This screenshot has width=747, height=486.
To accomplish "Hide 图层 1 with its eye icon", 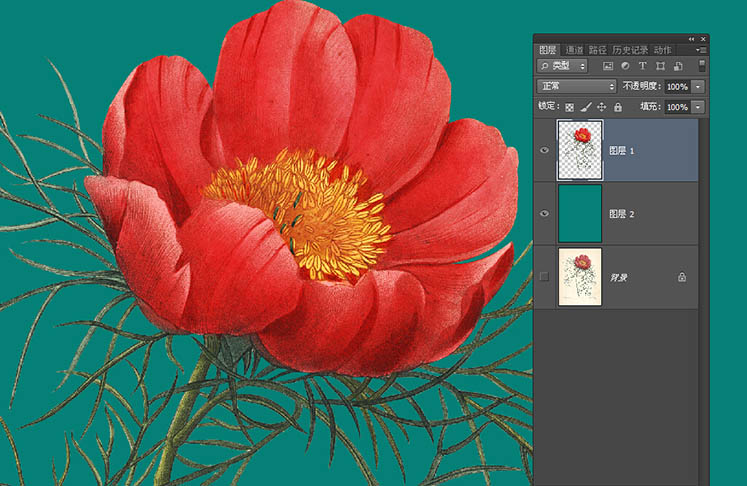I will 544,150.
